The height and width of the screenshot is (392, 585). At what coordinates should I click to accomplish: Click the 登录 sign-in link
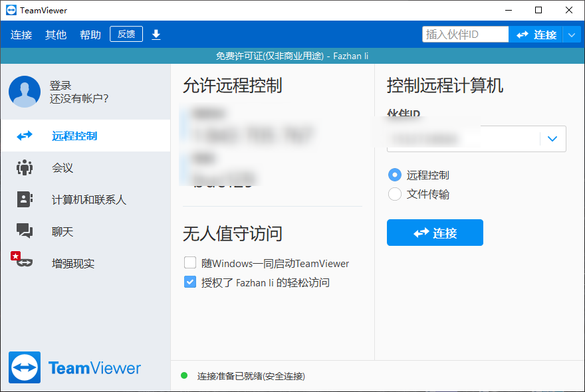point(60,86)
